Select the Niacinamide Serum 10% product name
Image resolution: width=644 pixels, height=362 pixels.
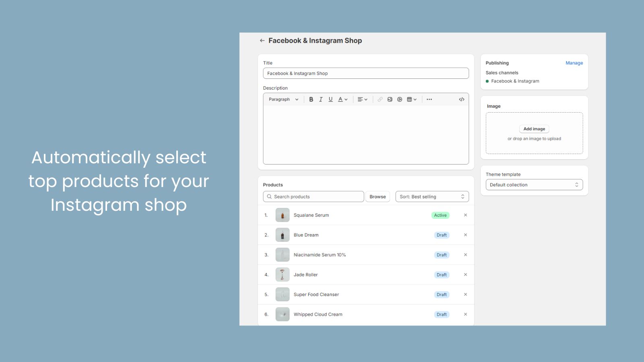[320, 255]
